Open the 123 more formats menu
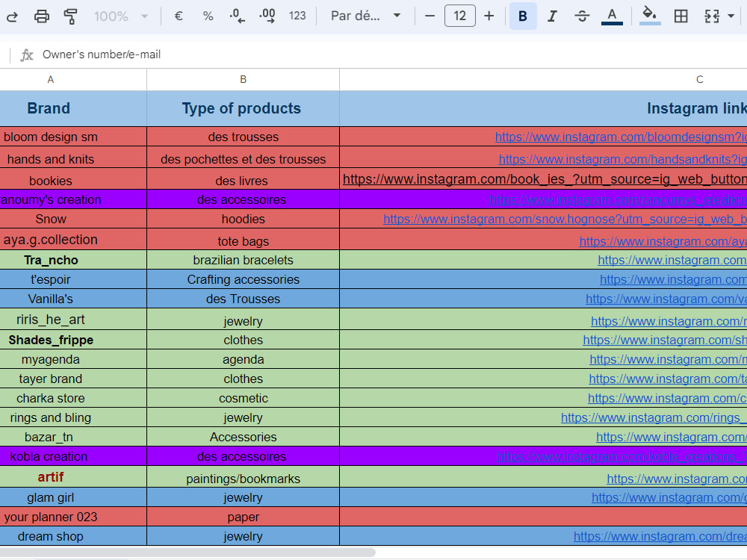747x560 pixels. [x=297, y=16]
